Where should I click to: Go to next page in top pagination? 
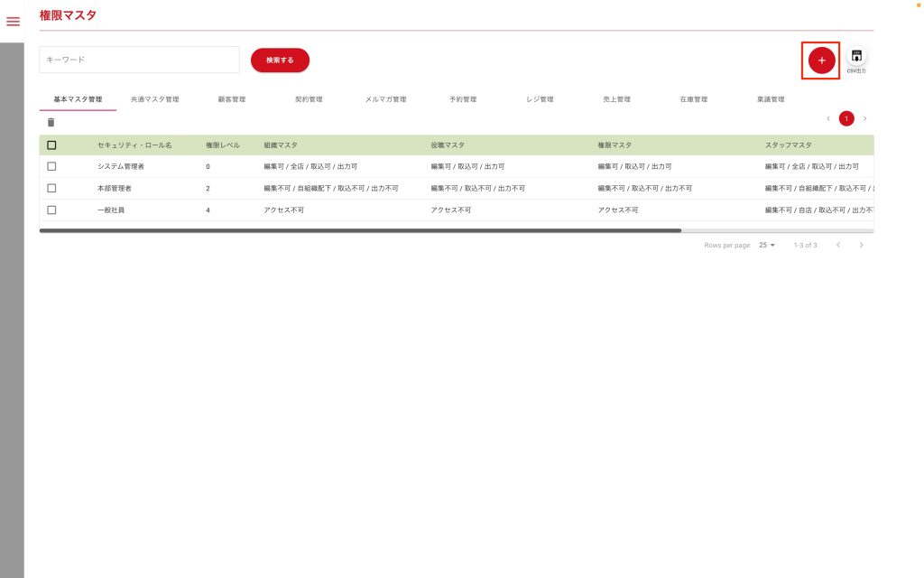(864, 118)
